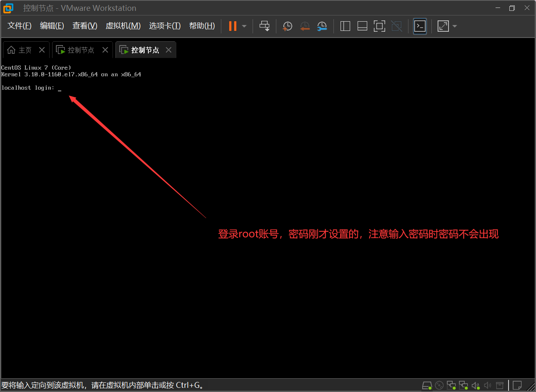Expand the stretch display dropdown arrow
The height and width of the screenshot is (392, 536).
pyautogui.click(x=455, y=26)
